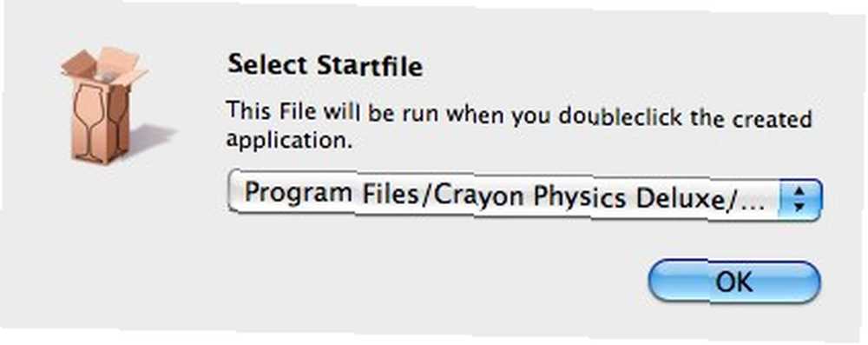Open the Program Files/Crayon Physics Deluxe dropdown
Image resolution: width=868 pixels, height=345 pixels.
pyautogui.click(x=525, y=197)
